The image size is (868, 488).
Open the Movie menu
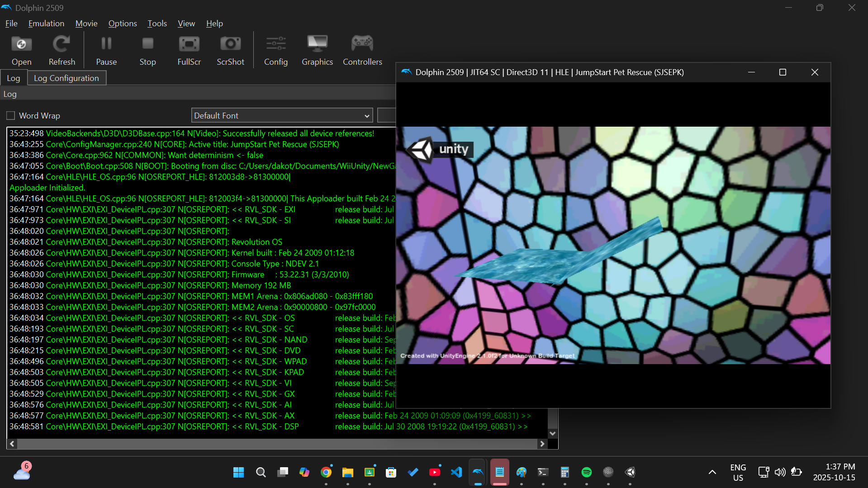tap(86, 24)
